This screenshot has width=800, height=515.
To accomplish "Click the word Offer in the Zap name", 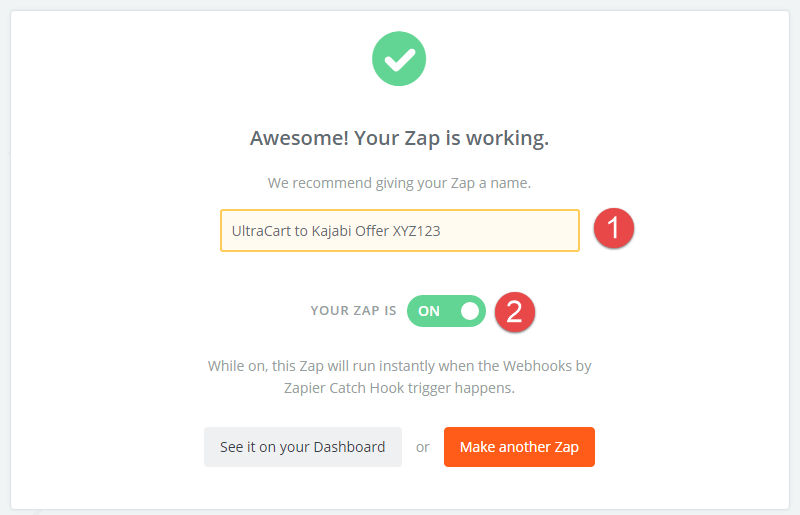I will tap(372, 231).
